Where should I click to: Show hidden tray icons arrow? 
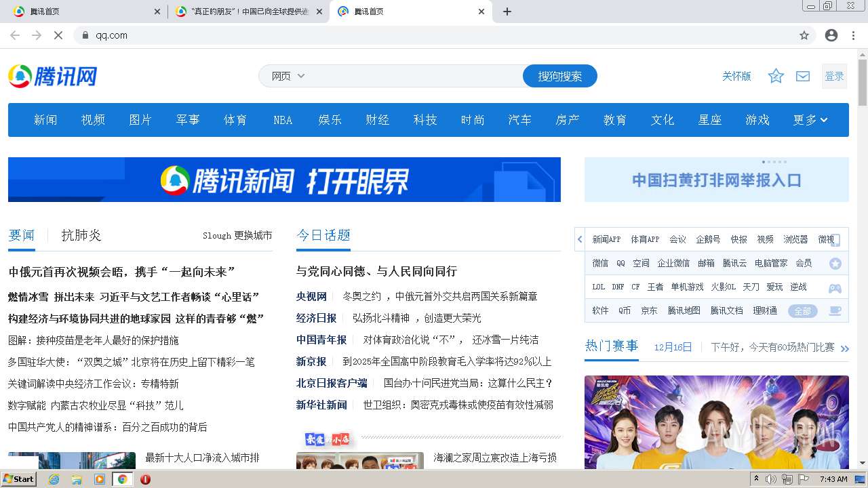(x=756, y=479)
